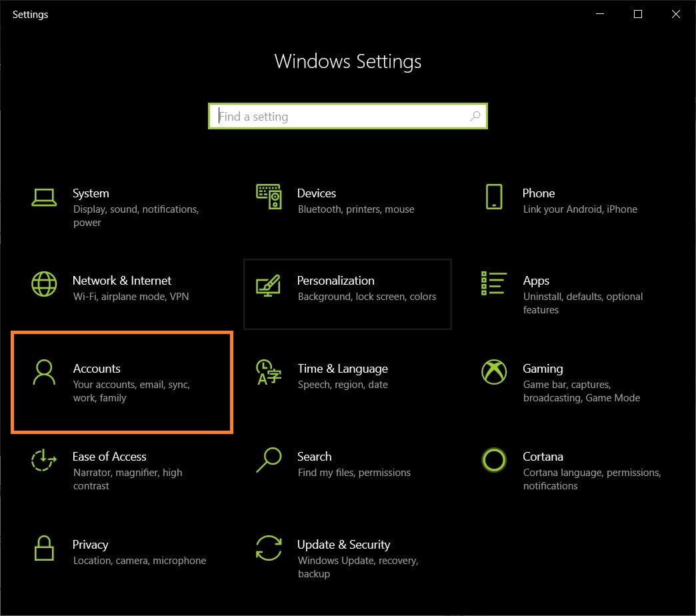
Task: Close the Settings window
Action: tap(675, 14)
